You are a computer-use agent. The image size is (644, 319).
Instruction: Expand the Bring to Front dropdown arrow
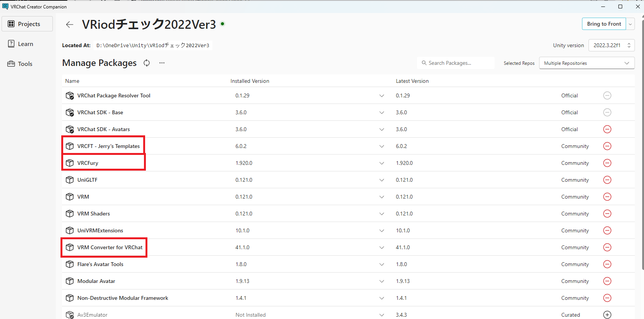(630, 24)
